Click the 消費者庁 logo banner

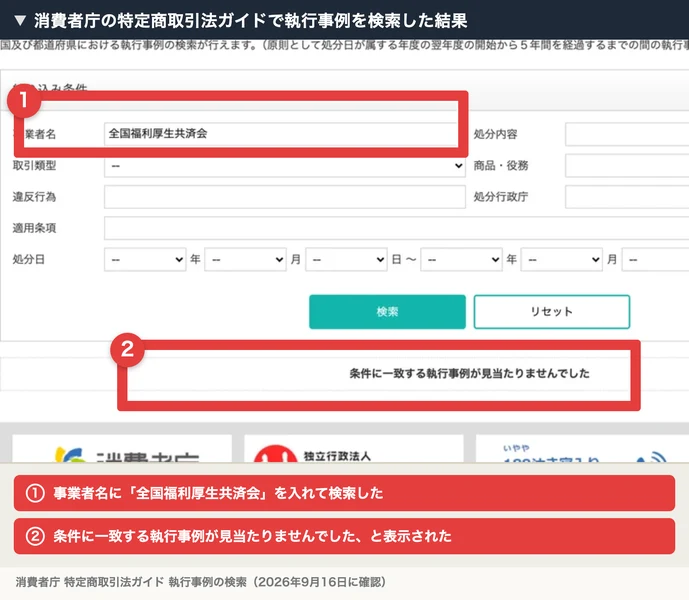[x=122, y=448]
